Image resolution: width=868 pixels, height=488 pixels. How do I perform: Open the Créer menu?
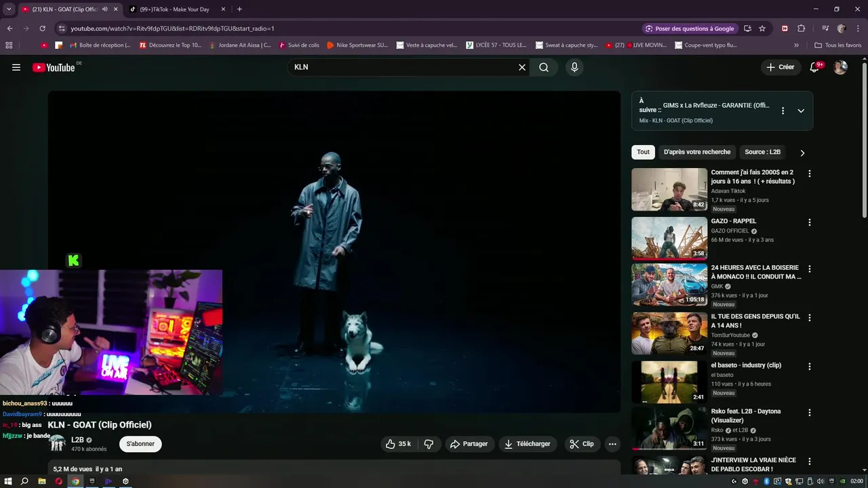tap(780, 67)
